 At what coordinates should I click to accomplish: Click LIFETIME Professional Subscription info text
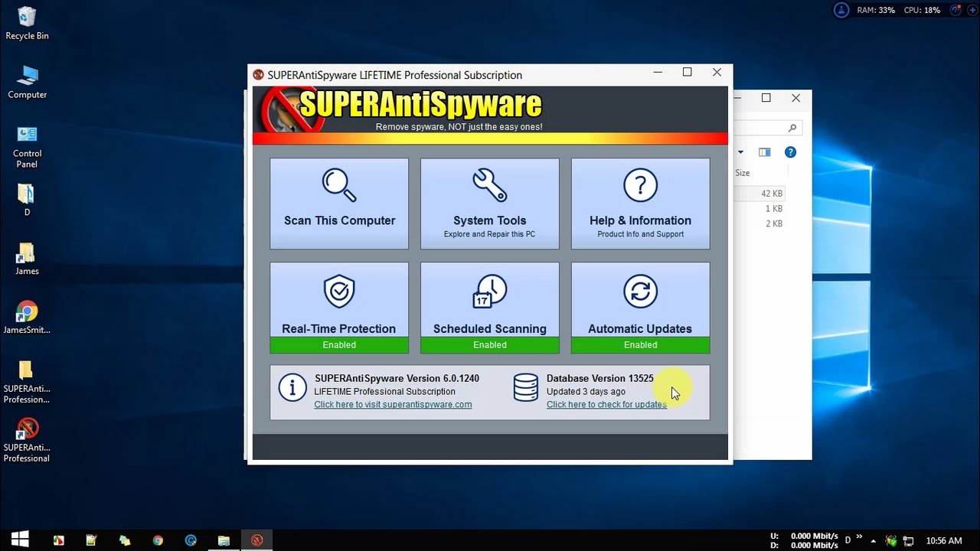click(384, 391)
